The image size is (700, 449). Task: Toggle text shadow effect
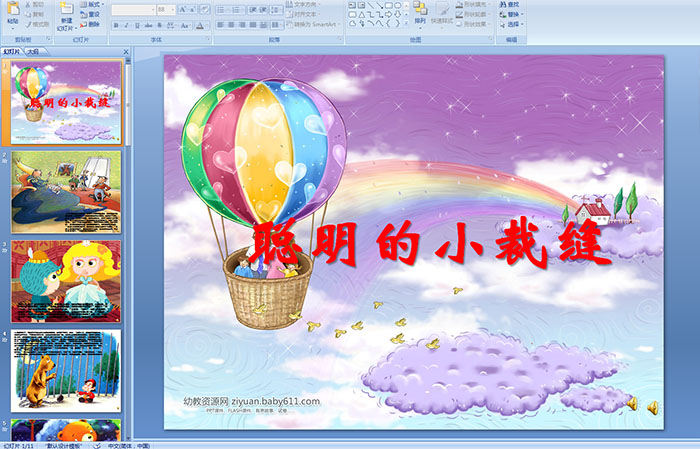pos(159,25)
